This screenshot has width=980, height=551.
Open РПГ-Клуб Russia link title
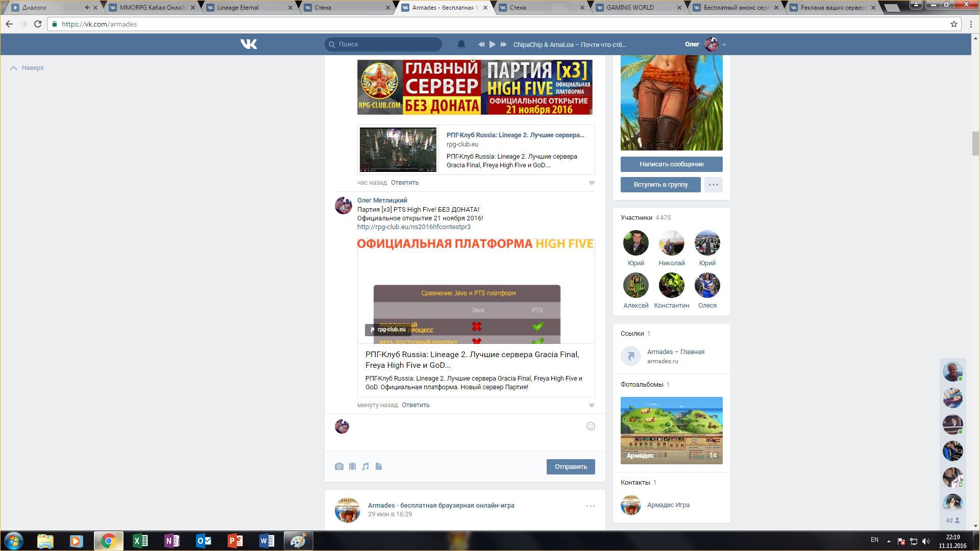pyautogui.click(x=516, y=135)
